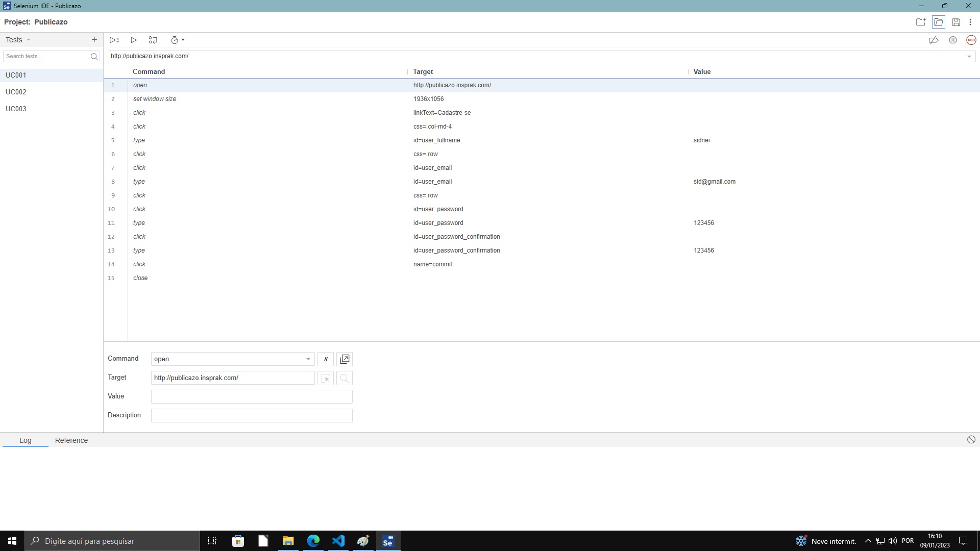Disable breakpoints toggle icon
The image size is (980, 551).
click(934, 40)
